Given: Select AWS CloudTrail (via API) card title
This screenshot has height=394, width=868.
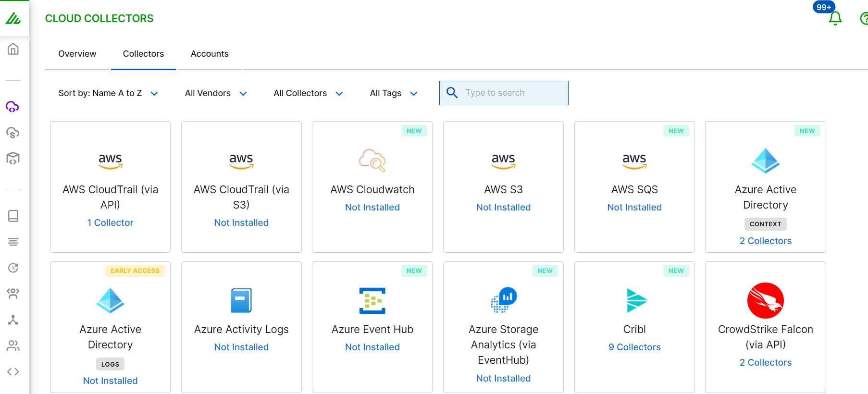Looking at the screenshot, I should tap(110, 197).
